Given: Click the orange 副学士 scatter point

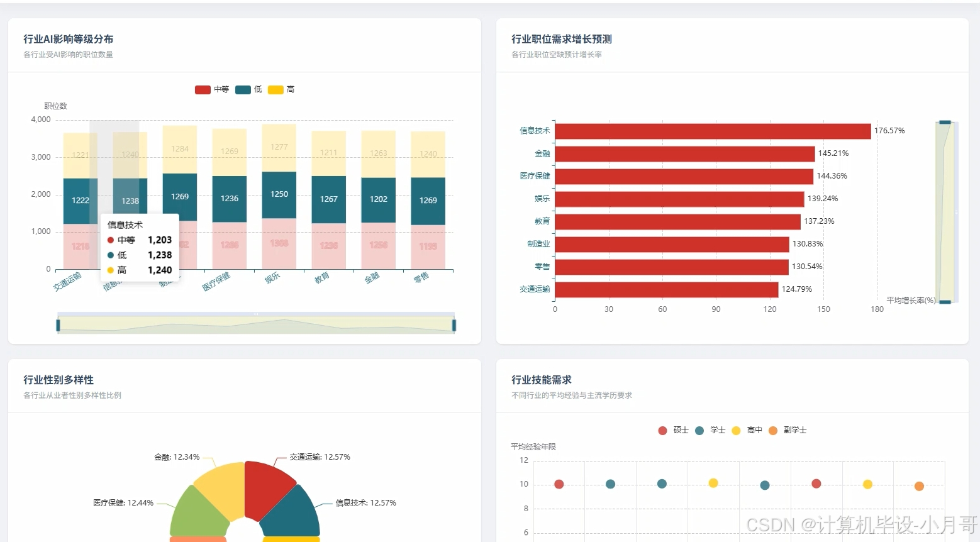Looking at the screenshot, I should click(x=919, y=486).
